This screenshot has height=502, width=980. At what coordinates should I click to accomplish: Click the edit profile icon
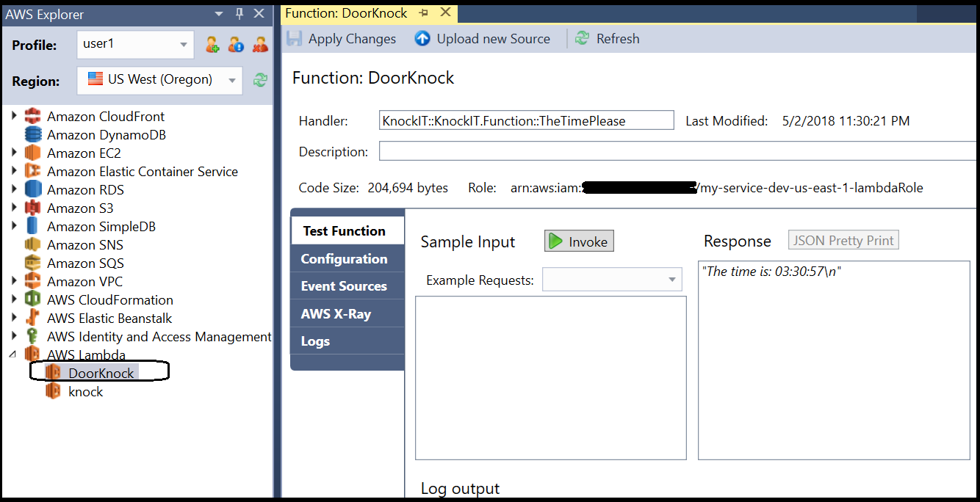pos(236,45)
